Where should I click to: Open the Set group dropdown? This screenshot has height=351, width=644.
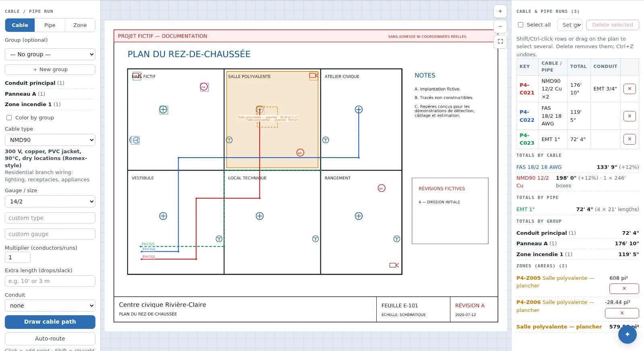coord(570,25)
